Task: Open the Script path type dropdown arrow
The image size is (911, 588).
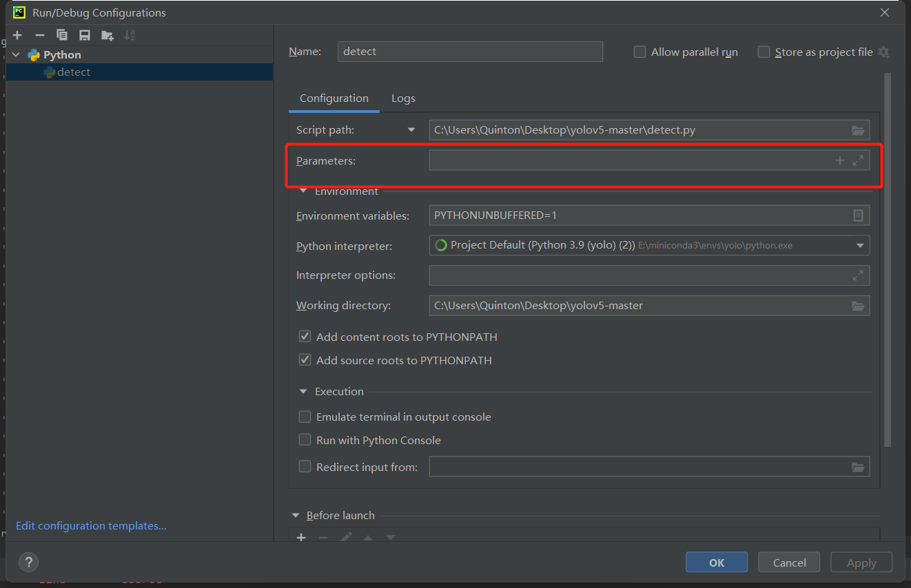Action: 411,129
